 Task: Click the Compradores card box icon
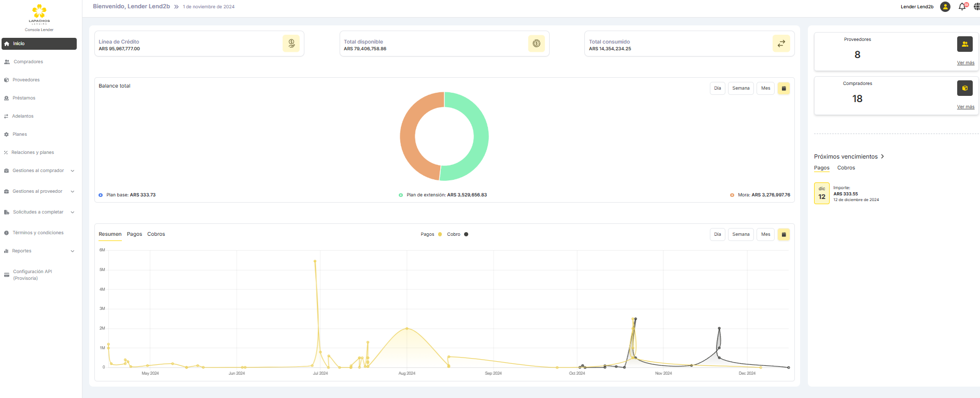[964, 88]
